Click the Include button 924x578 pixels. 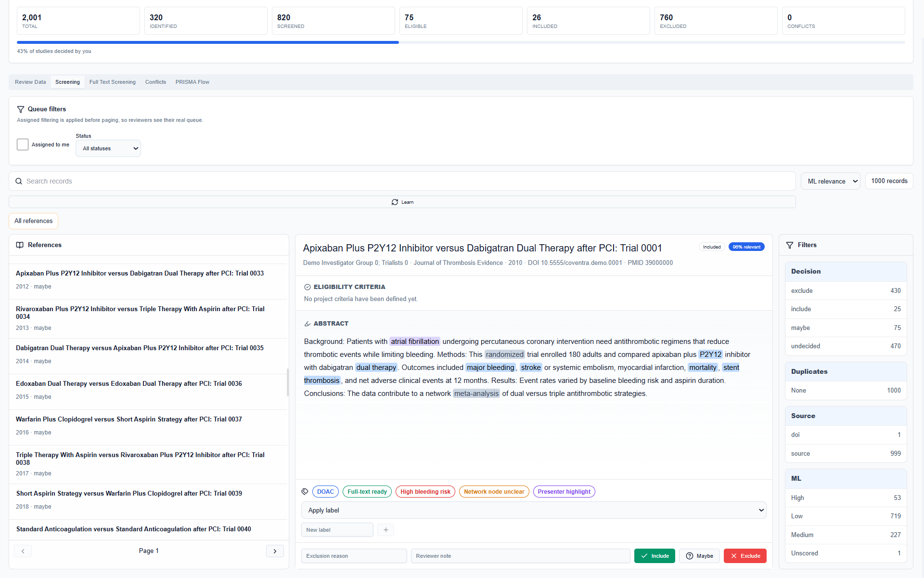[x=654, y=556]
